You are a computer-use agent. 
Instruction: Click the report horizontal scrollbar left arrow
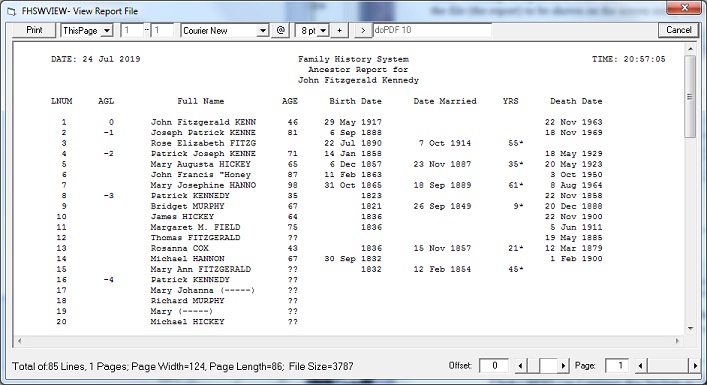19,341
